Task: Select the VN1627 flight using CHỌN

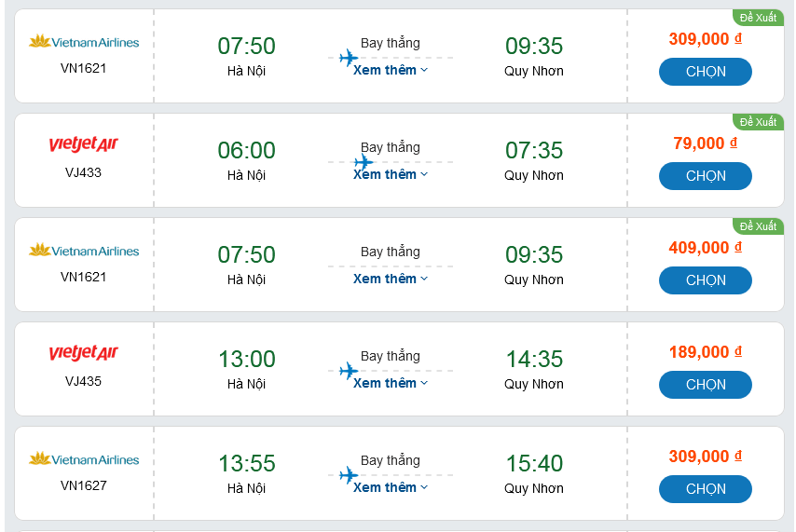Action: pyautogui.click(x=705, y=489)
